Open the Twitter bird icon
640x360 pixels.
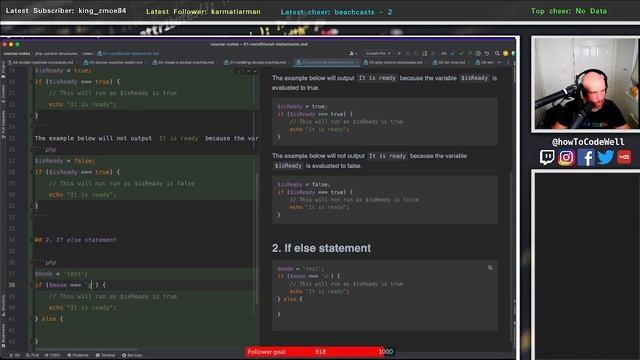606,157
